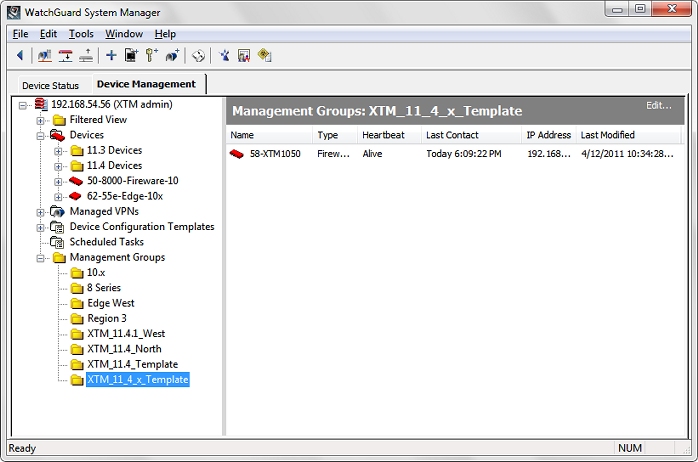Select the Edge West management group
This screenshot has height=462, width=698.
(110, 303)
